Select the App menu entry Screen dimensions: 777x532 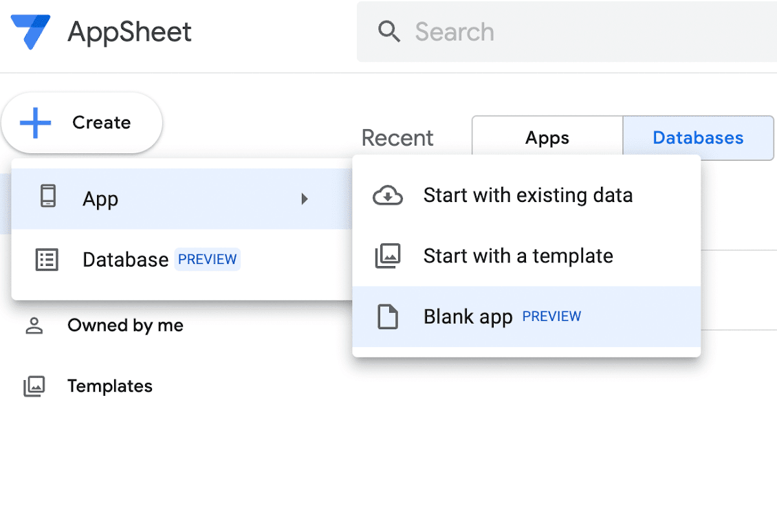[182, 199]
